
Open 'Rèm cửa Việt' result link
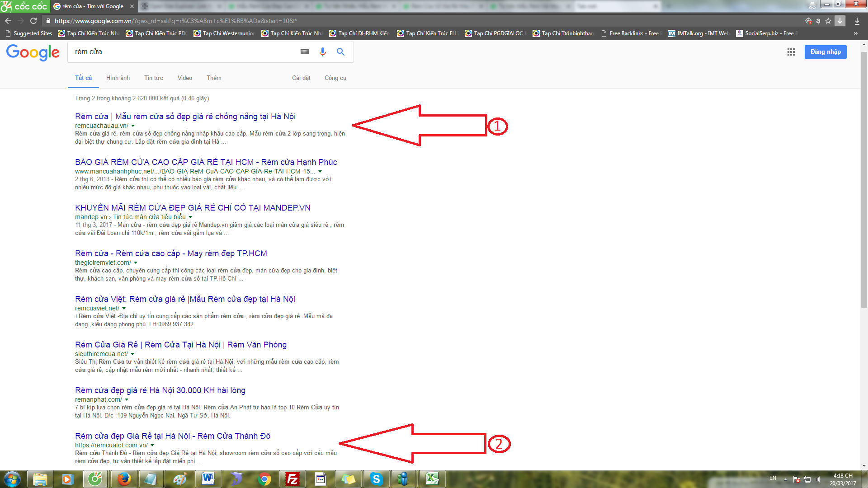[185, 299]
